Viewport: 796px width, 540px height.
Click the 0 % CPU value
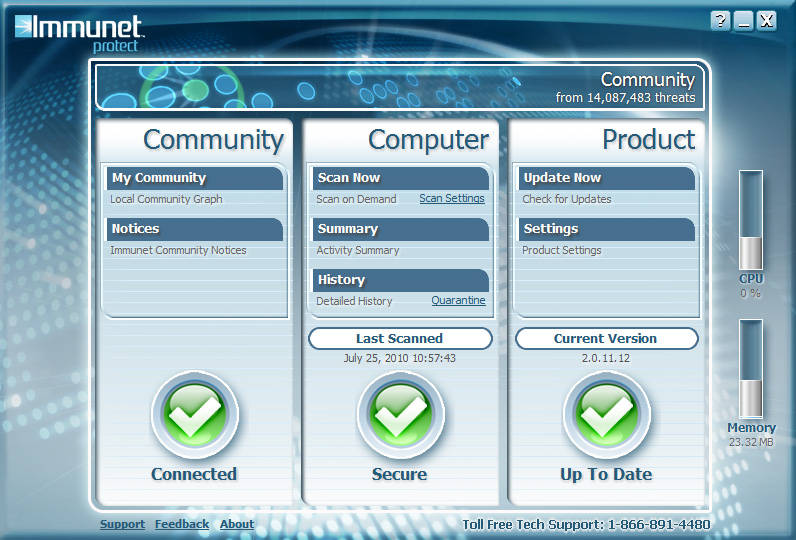[751, 293]
